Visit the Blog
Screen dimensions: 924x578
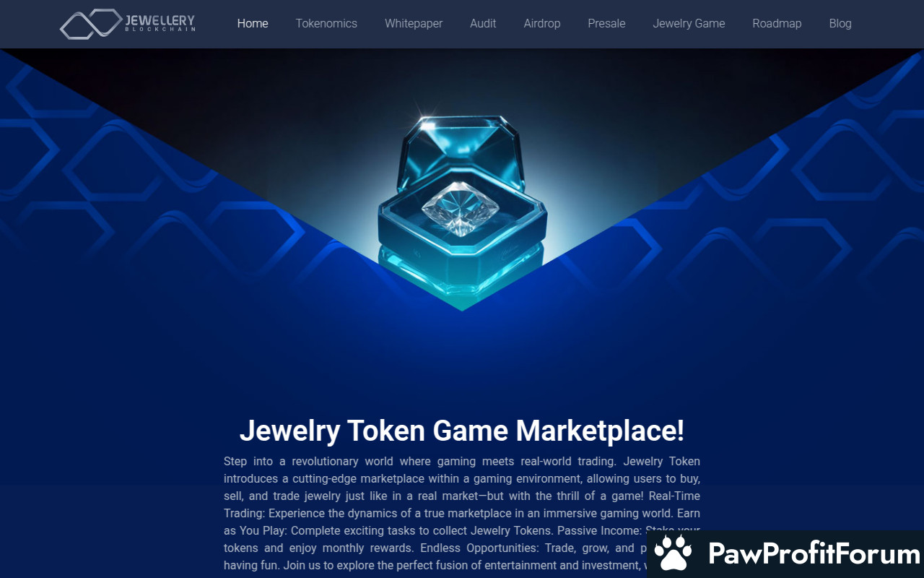pos(840,23)
